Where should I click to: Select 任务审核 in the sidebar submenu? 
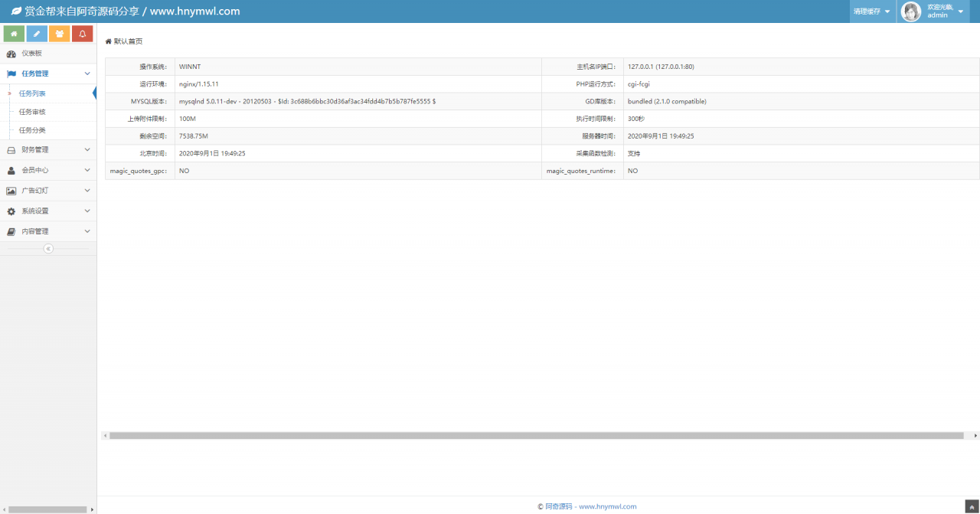pos(32,112)
